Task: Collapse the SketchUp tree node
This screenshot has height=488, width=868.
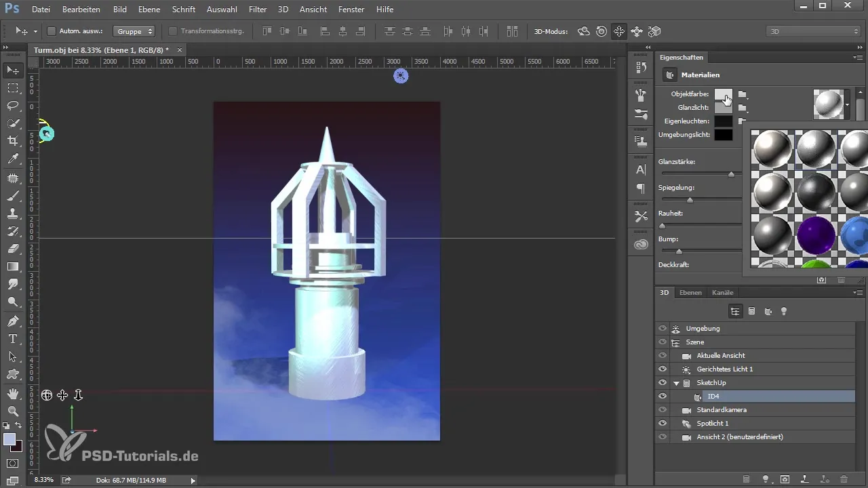Action: pyautogui.click(x=676, y=383)
